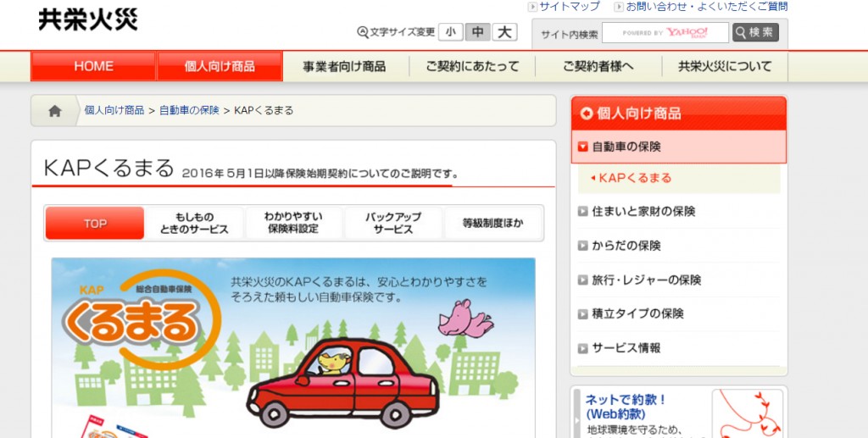This screenshot has height=438, width=868.
Task: Select the わかりやすい保険料設定 tab
Action: [x=293, y=224]
